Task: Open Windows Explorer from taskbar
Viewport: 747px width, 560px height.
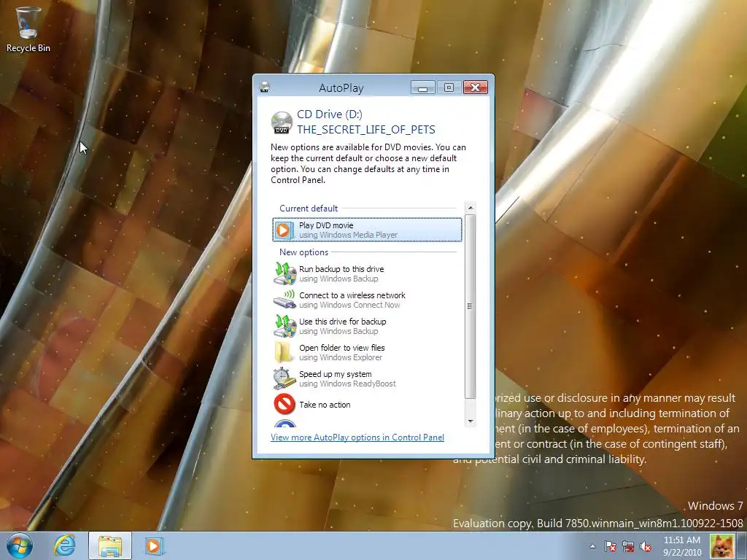Action: pos(110,545)
